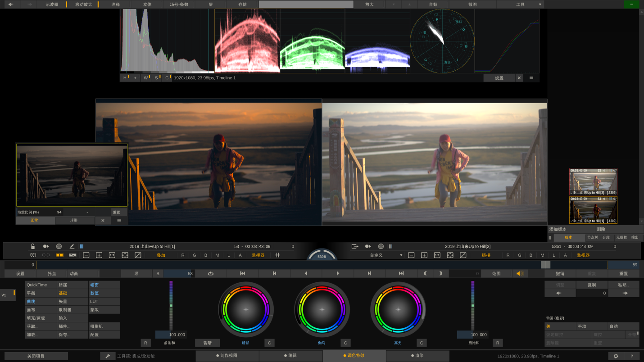Image resolution: width=644 pixels, height=362 pixels.
Task: Click the 关闭項目 button
Action: (36, 356)
